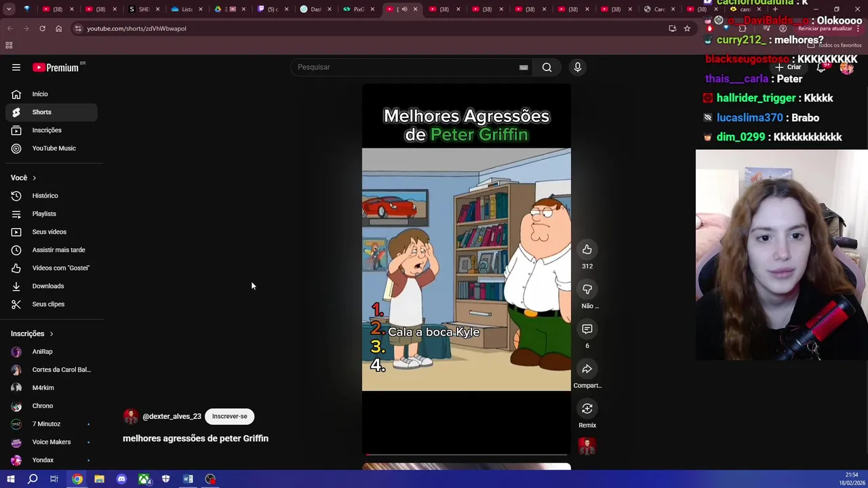Go back in browser history

click(x=9, y=28)
